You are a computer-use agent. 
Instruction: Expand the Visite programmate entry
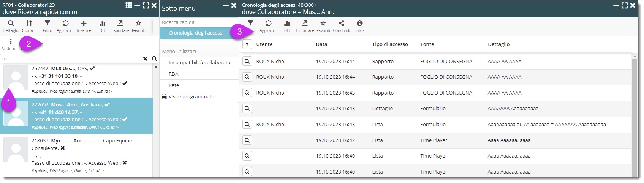[191, 97]
